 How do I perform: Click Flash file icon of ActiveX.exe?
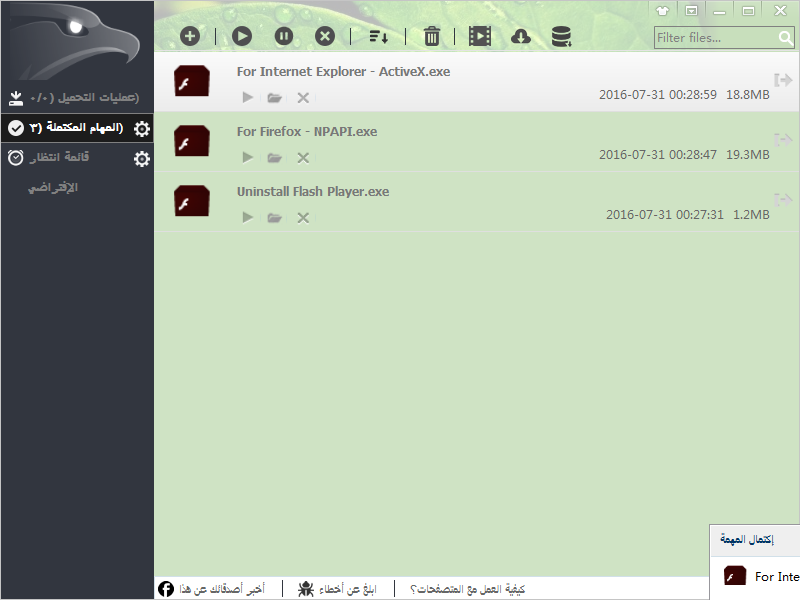[192, 81]
